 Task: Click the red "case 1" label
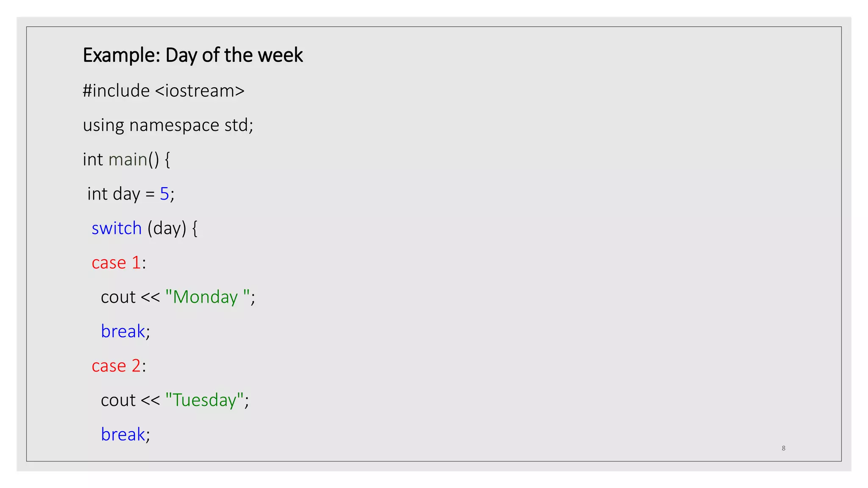click(116, 263)
